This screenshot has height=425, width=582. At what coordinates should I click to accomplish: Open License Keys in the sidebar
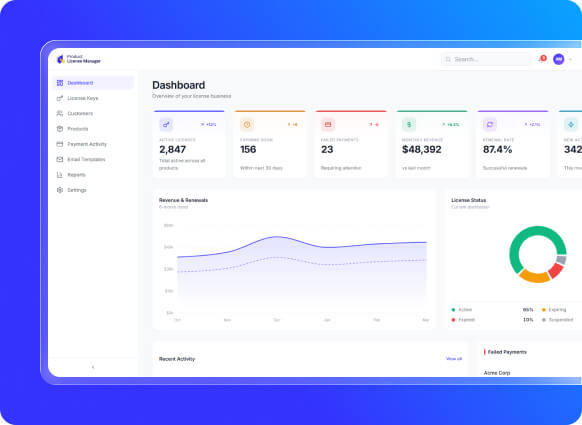tap(93, 98)
